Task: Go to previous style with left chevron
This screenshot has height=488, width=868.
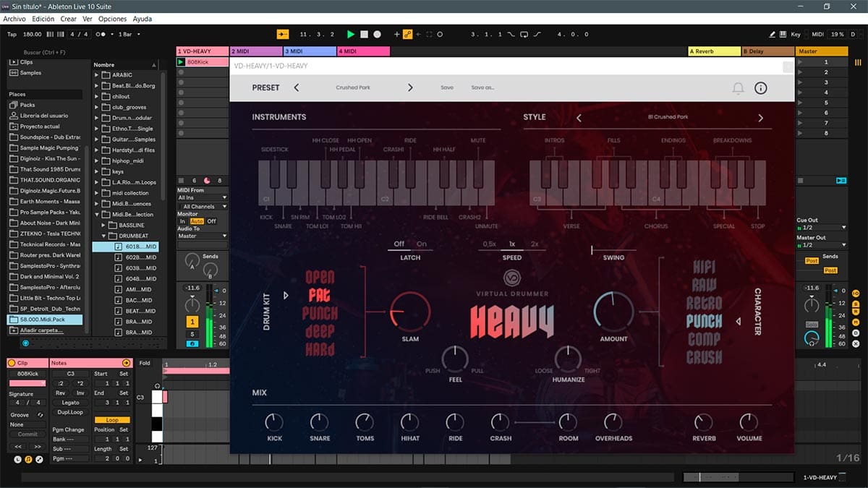Action: coord(579,118)
